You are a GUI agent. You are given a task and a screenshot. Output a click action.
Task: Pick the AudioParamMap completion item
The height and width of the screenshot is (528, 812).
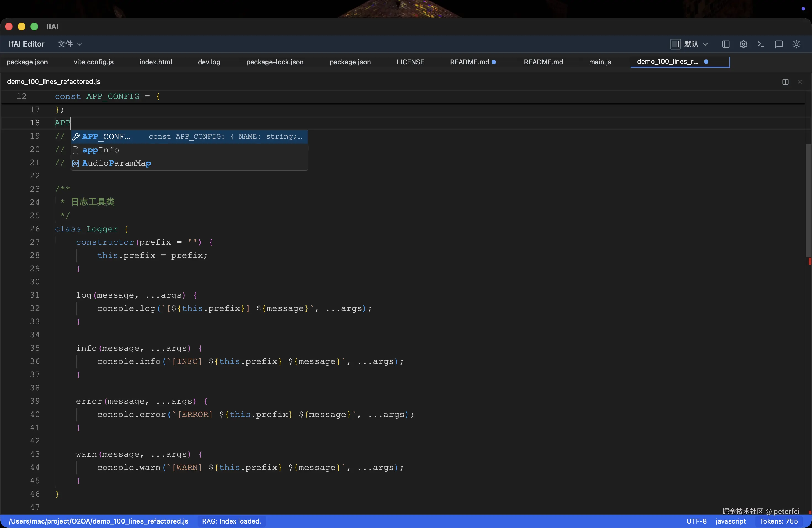116,163
